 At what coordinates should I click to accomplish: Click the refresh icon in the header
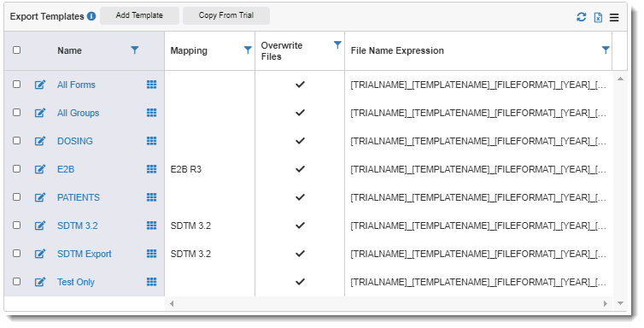tap(581, 17)
